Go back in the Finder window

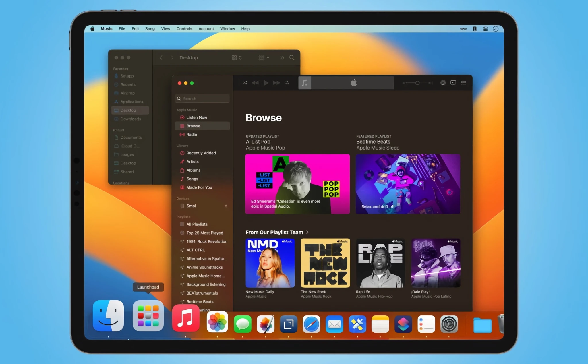coord(161,58)
